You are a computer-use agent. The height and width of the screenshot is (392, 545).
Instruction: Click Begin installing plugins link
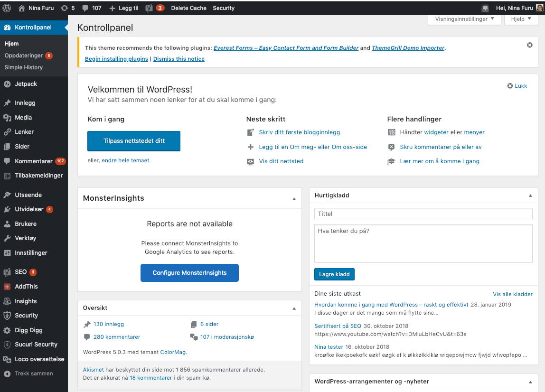[x=116, y=59]
